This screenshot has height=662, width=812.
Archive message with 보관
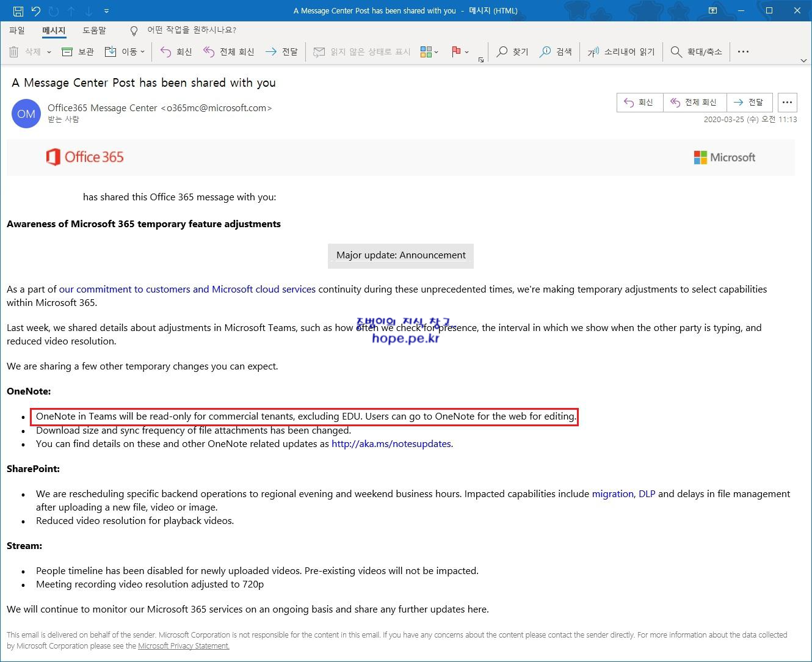pyautogui.click(x=78, y=52)
